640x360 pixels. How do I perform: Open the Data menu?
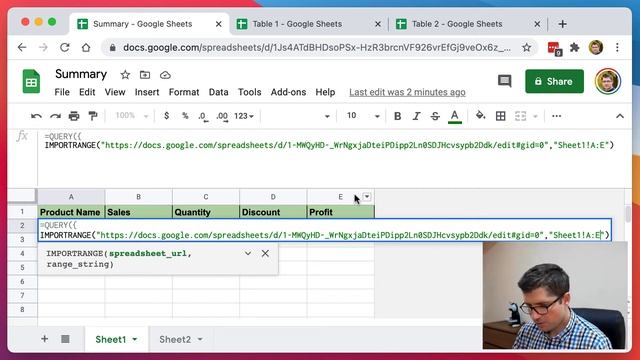tap(218, 92)
